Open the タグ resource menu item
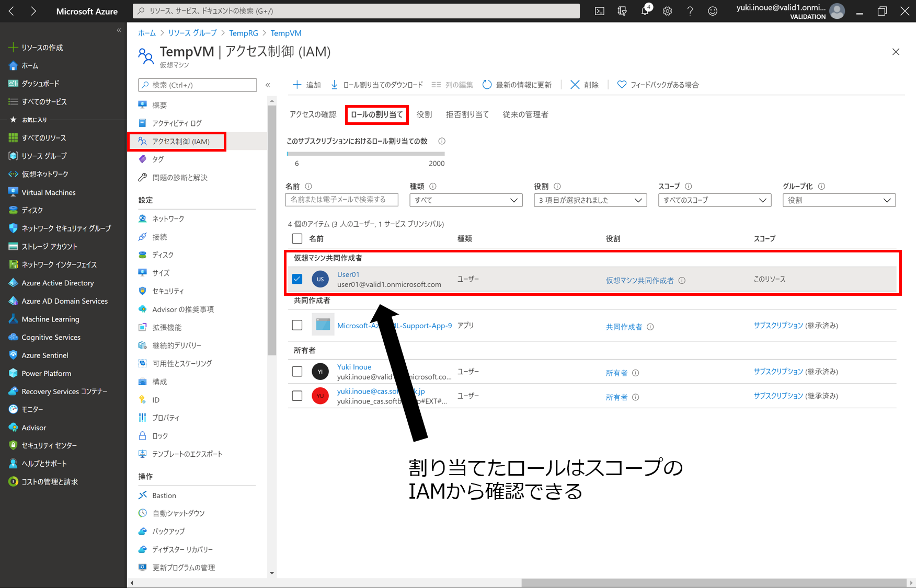Image resolution: width=916 pixels, height=588 pixels. click(157, 159)
